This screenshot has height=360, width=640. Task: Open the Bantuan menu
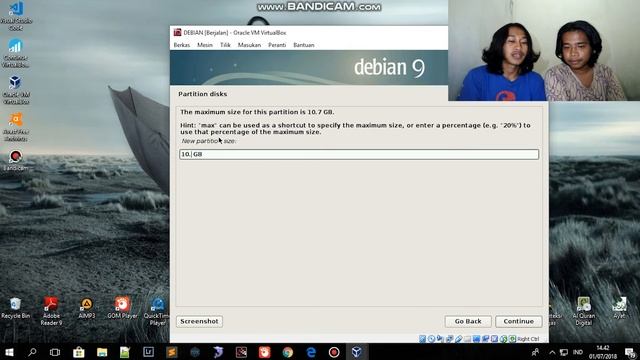[304, 45]
